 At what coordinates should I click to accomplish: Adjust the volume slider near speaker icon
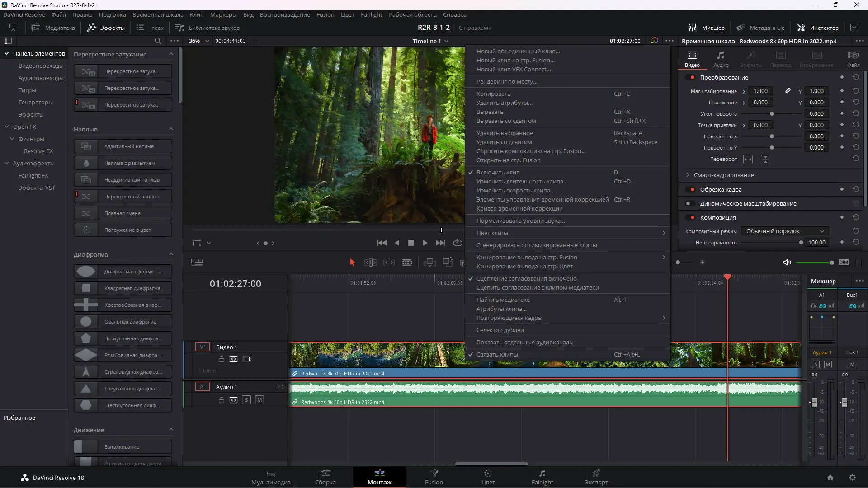(x=814, y=263)
